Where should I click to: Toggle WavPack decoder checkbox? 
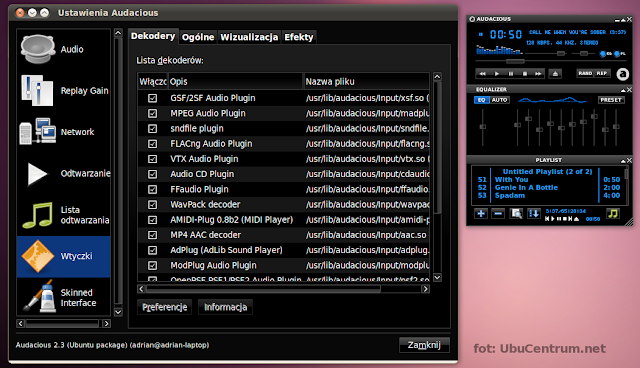153,205
